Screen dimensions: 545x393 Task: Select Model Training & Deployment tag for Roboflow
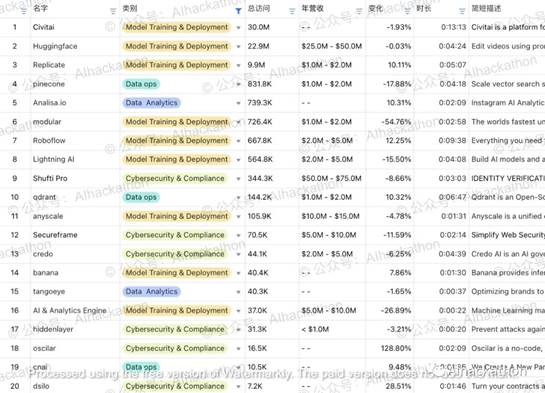177,141
